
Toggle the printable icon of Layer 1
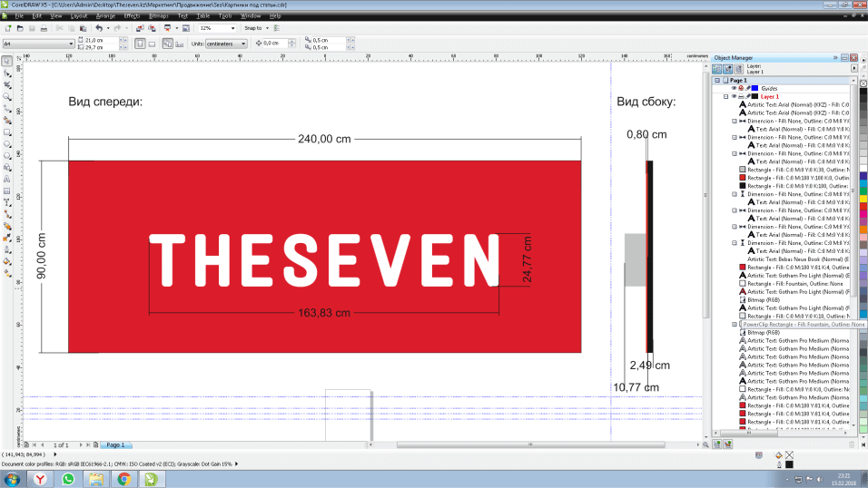click(741, 97)
